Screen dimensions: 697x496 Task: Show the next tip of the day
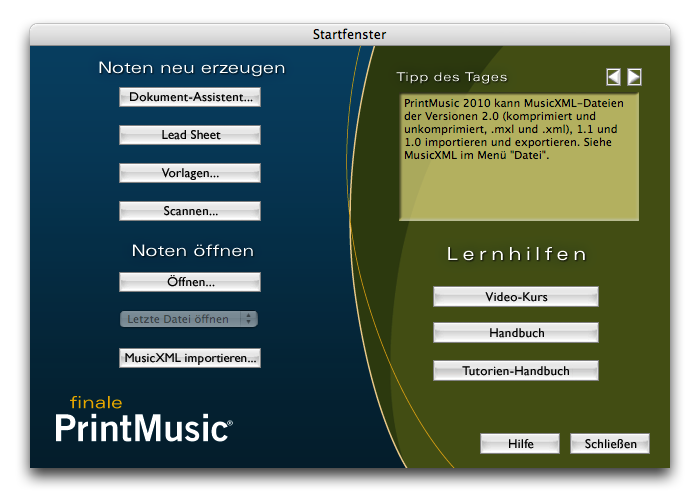tap(634, 77)
